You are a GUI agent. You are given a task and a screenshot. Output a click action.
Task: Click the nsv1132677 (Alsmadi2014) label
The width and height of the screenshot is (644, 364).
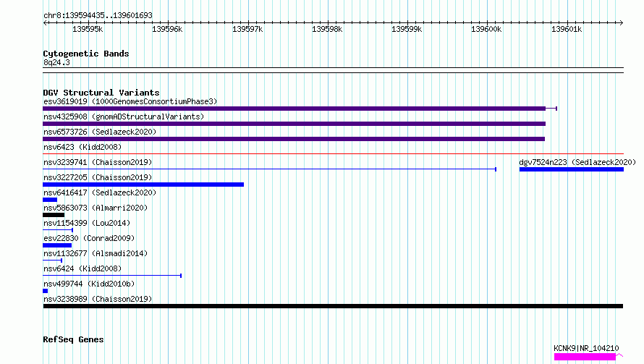(x=96, y=253)
